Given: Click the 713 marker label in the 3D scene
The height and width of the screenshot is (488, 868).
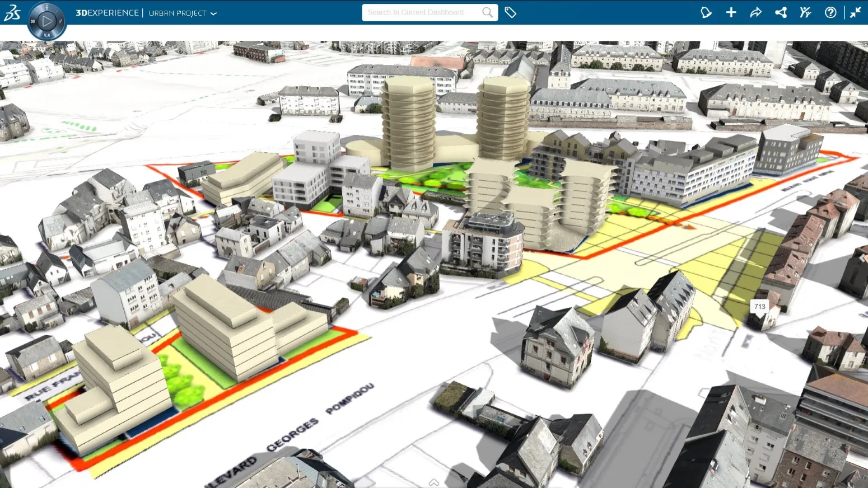Looking at the screenshot, I should click(759, 306).
